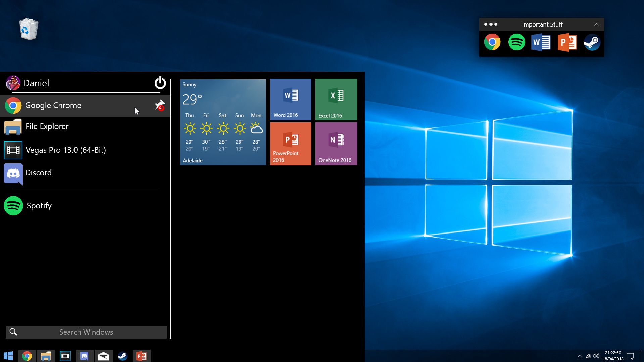Unpin Google Chrome using the pin icon

160,105
